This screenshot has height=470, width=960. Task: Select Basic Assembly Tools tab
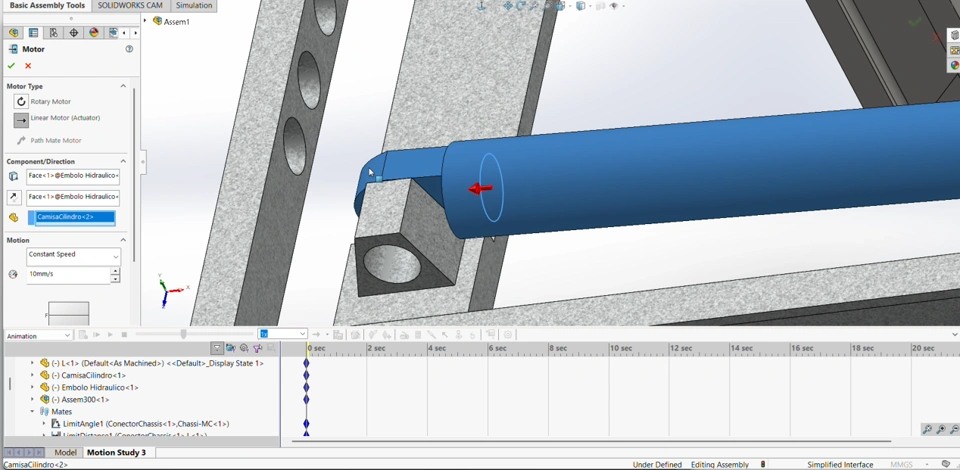click(x=47, y=6)
